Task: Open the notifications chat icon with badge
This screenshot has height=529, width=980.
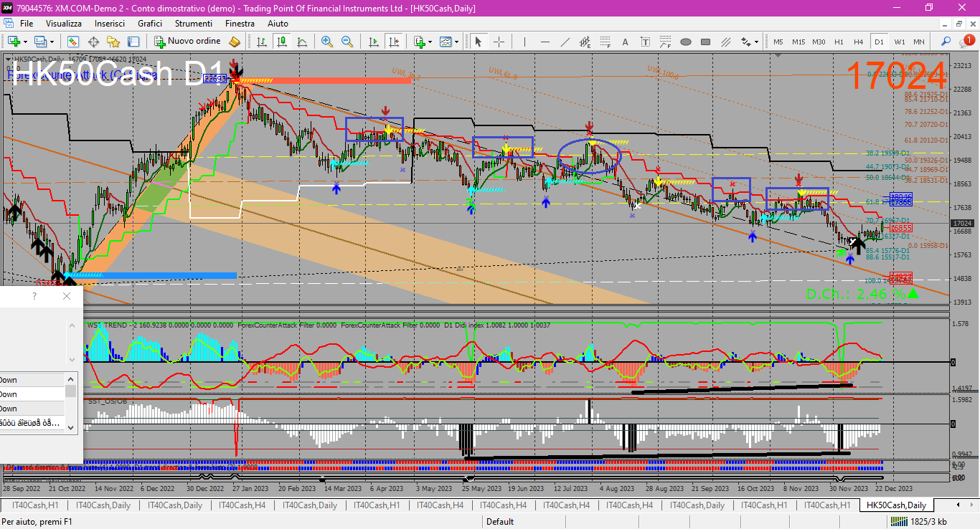Action: point(968,41)
